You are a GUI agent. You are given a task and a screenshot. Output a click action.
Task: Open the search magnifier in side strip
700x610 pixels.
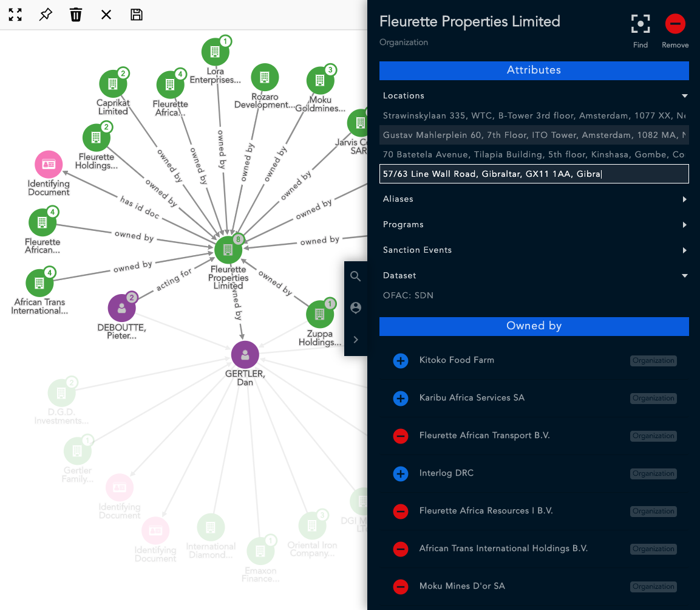click(355, 276)
